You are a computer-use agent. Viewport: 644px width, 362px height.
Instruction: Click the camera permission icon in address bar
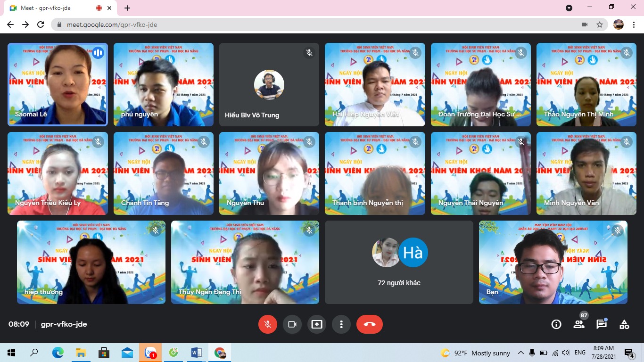(x=585, y=25)
